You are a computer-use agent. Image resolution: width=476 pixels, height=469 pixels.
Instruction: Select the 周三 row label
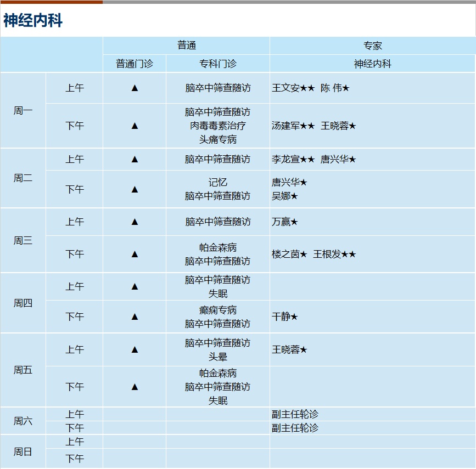pyautogui.click(x=23, y=241)
